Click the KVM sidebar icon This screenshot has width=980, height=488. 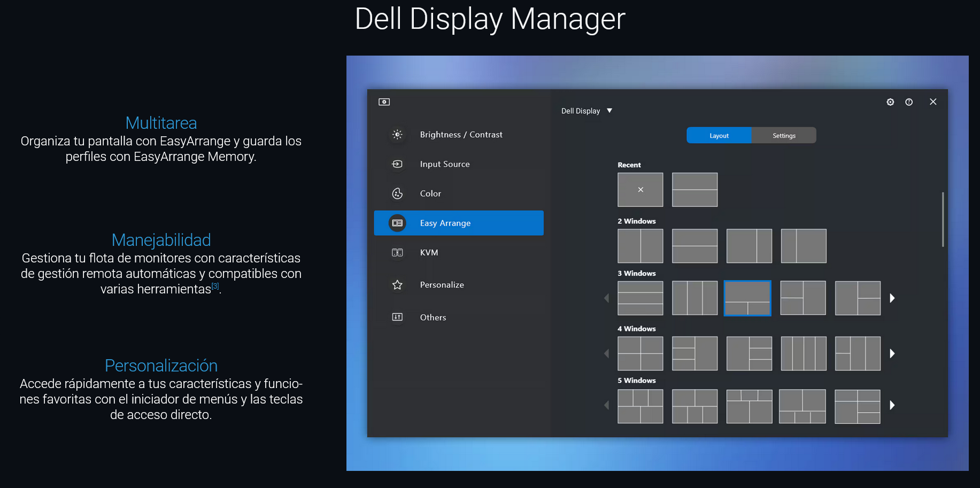(x=397, y=253)
